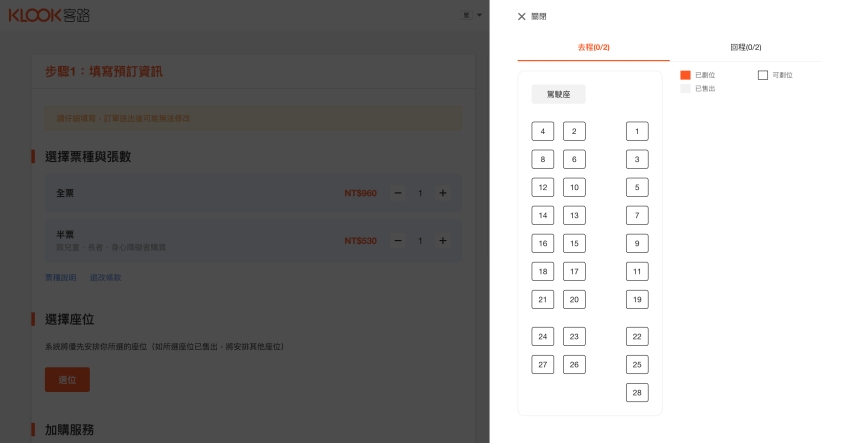Open the language dropdown in the header
The image size is (850, 443).
pyautogui.click(x=471, y=16)
